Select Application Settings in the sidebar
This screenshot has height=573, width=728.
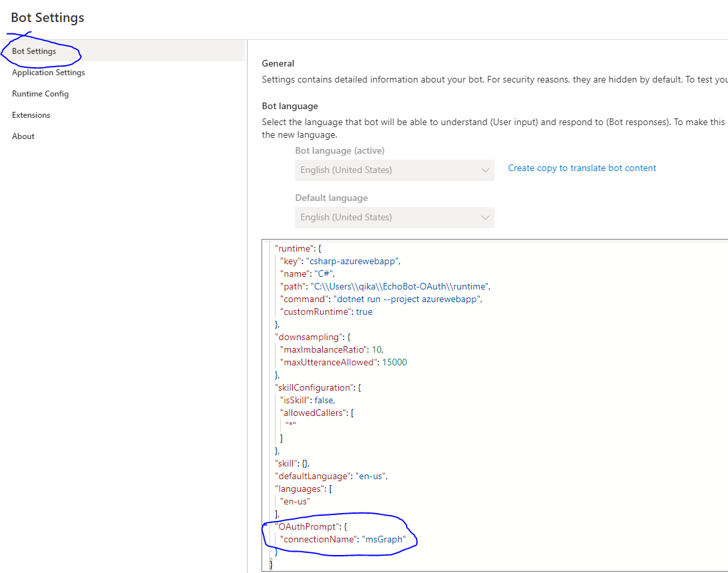point(48,73)
